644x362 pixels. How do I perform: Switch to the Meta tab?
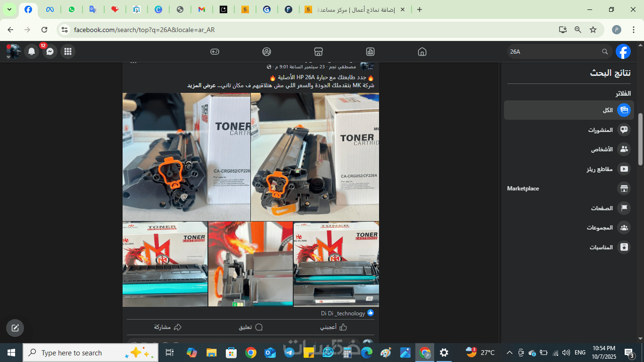point(50,9)
